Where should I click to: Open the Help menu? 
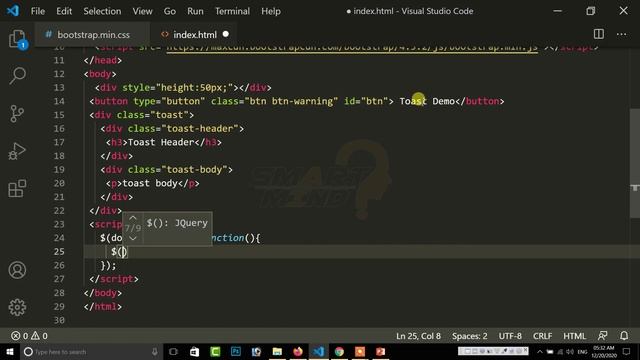pos(271,11)
